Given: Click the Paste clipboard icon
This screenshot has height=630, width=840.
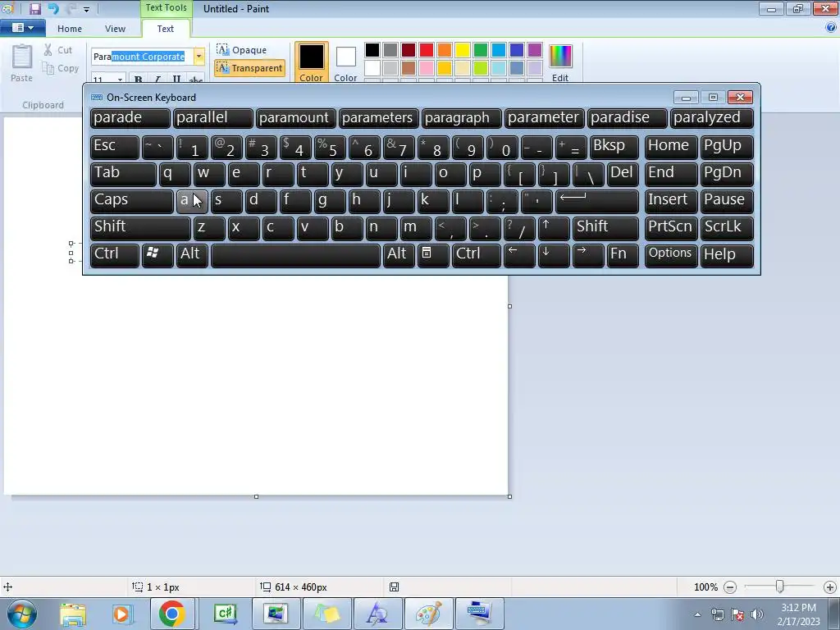Looking at the screenshot, I should pos(22,57).
